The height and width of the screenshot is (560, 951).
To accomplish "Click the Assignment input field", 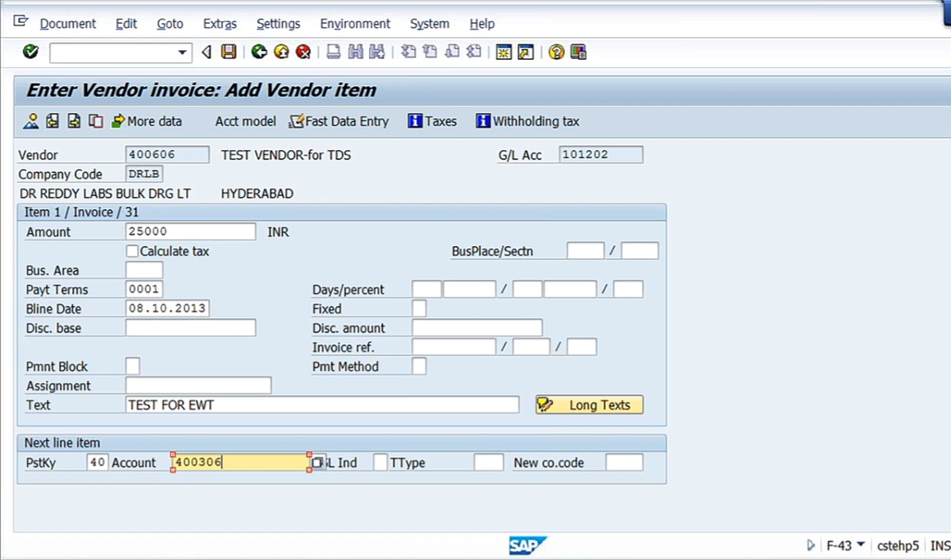I will pos(198,385).
